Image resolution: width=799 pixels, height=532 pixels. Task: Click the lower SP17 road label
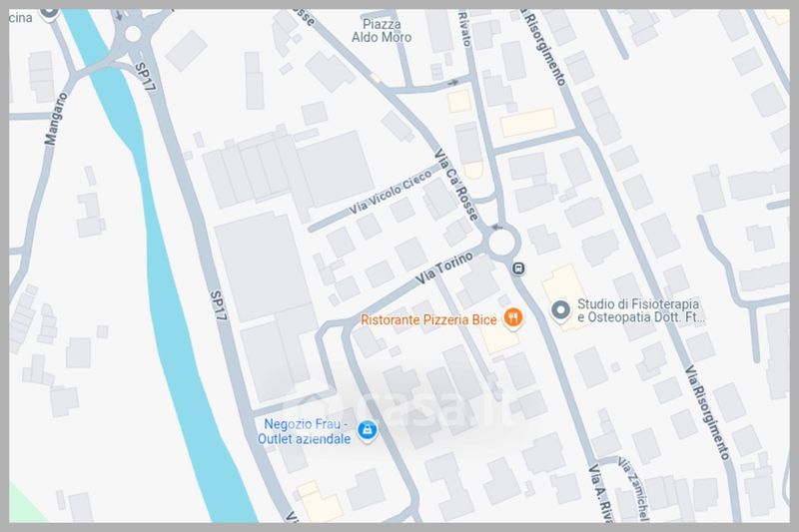(x=218, y=305)
